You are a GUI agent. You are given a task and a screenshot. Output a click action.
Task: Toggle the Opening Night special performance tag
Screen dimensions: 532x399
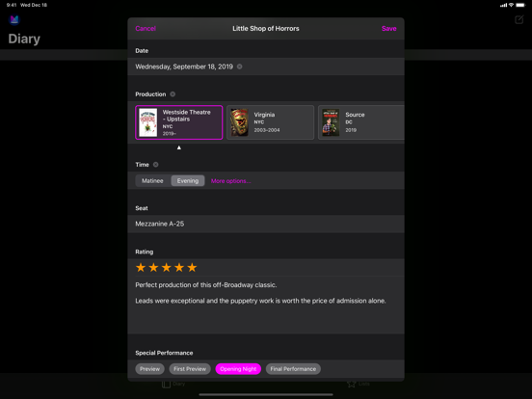[x=238, y=369]
